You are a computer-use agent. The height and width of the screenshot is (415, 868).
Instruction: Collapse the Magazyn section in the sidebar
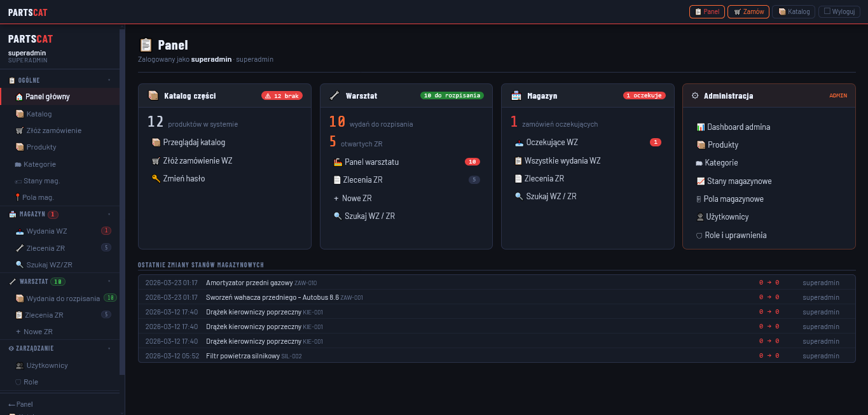(x=109, y=215)
